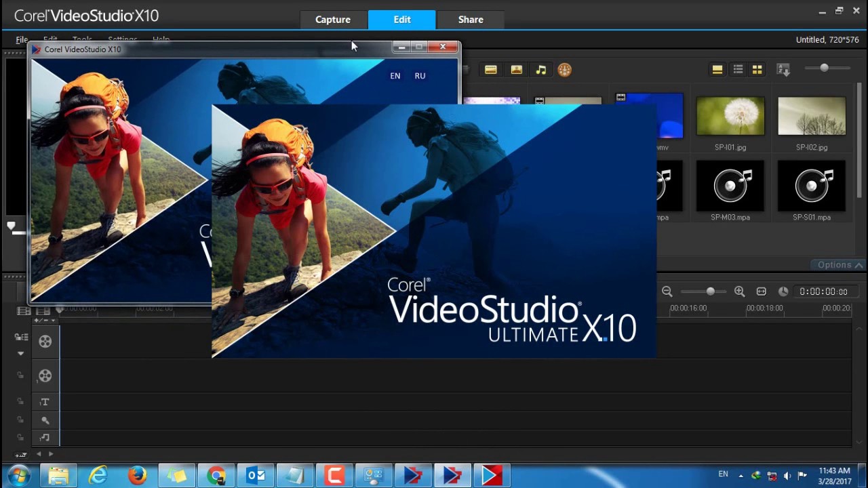Switch to storyboard view
Screen dimensions: 868x488
coord(24,311)
